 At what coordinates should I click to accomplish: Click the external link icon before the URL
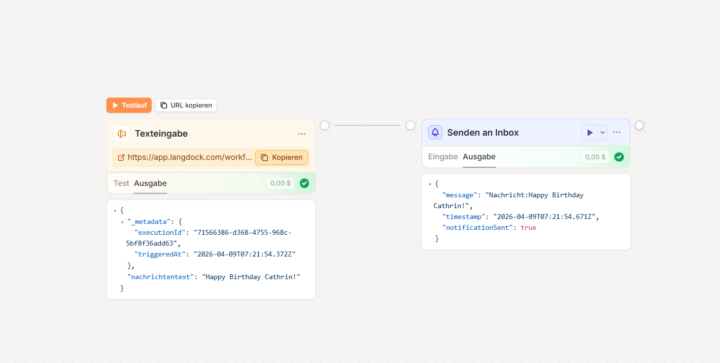coord(121,157)
